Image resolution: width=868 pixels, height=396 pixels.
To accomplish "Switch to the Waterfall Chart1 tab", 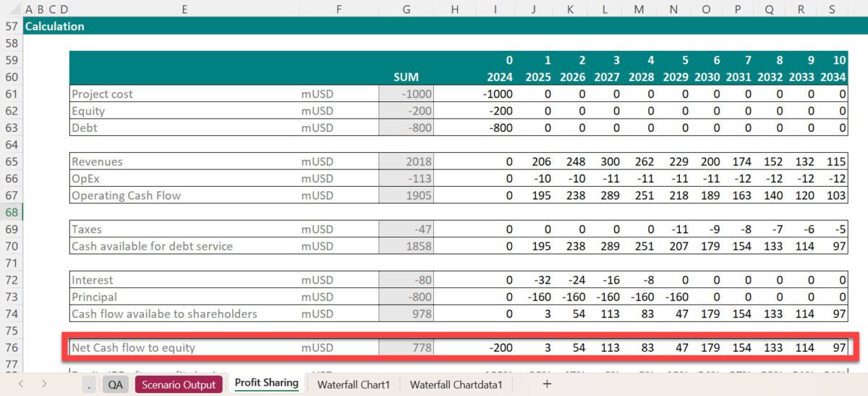I will pos(353,384).
